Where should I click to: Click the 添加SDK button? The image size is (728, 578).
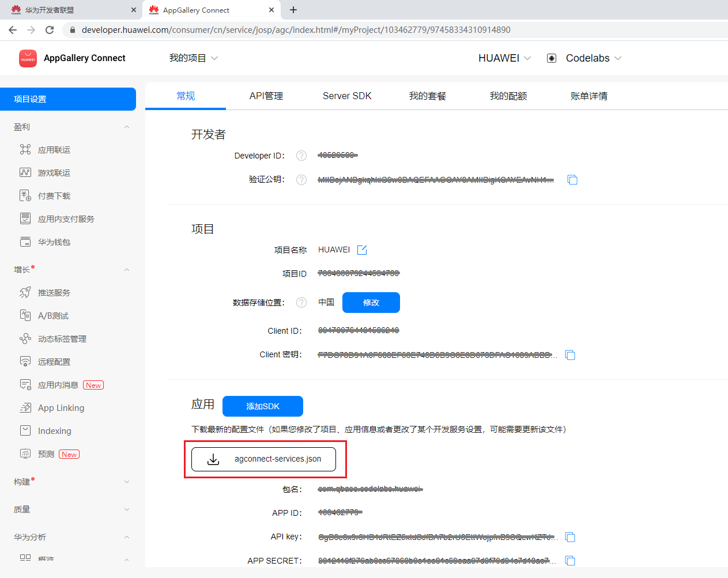click(x=262, y=406)
